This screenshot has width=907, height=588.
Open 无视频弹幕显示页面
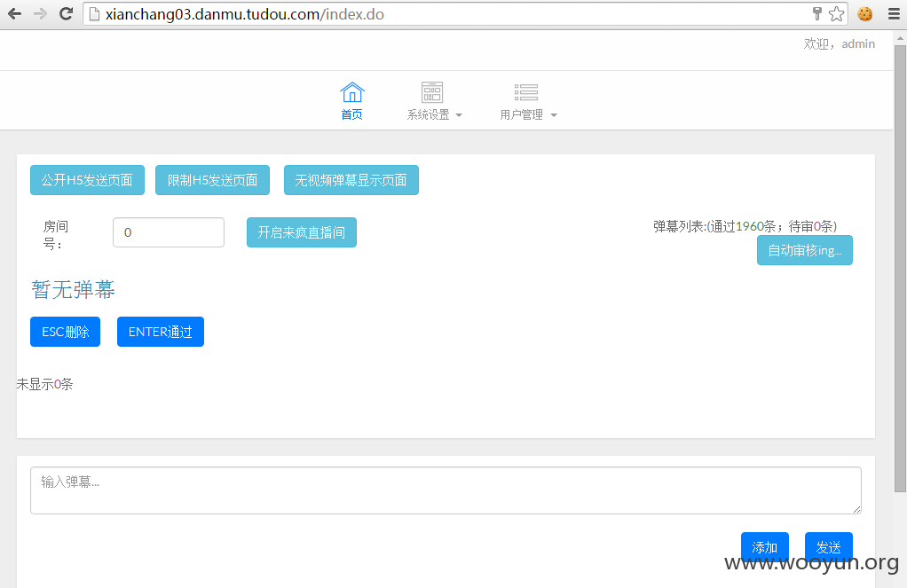(351, 180)
